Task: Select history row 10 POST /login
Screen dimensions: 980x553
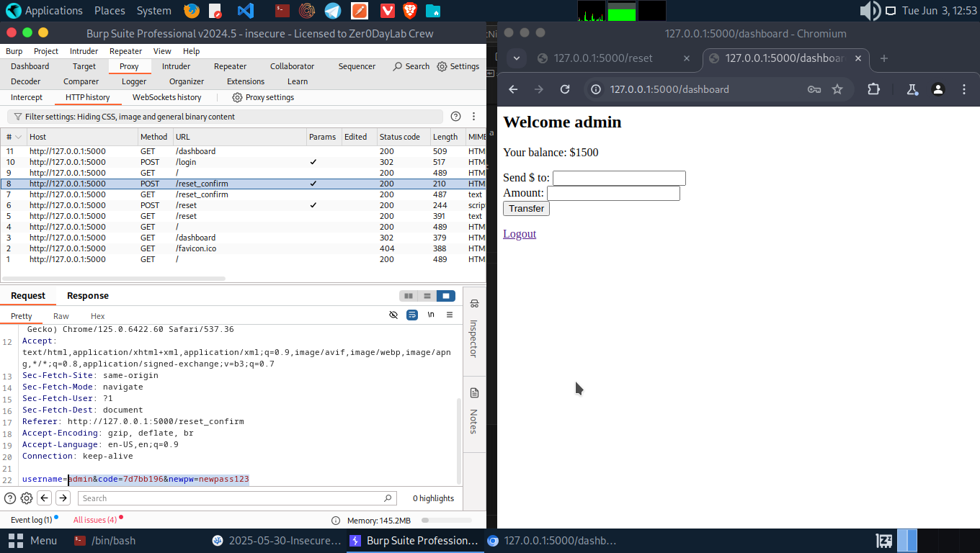Action: point(243,162)
